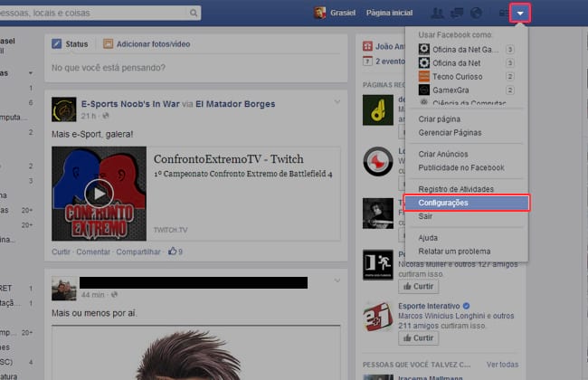Click the 21 h post timestamp
Image resolution: width=588 pixels, height=380 pixels.
89,116
